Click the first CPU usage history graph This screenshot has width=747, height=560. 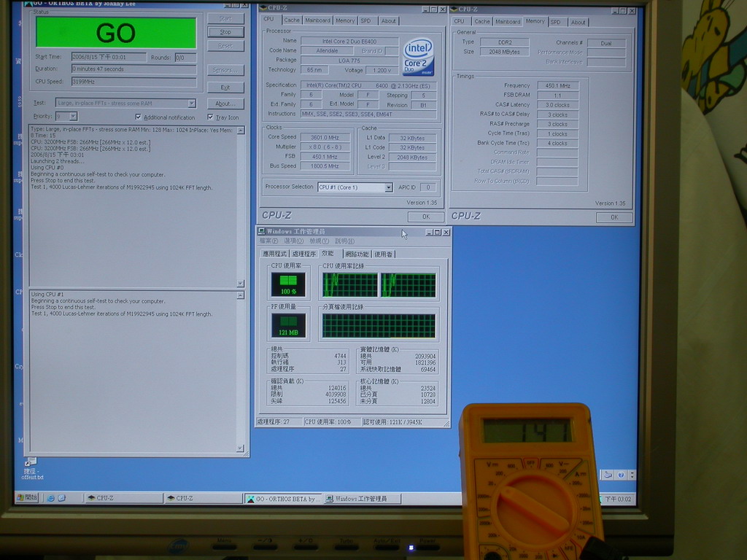click(350, 285)
